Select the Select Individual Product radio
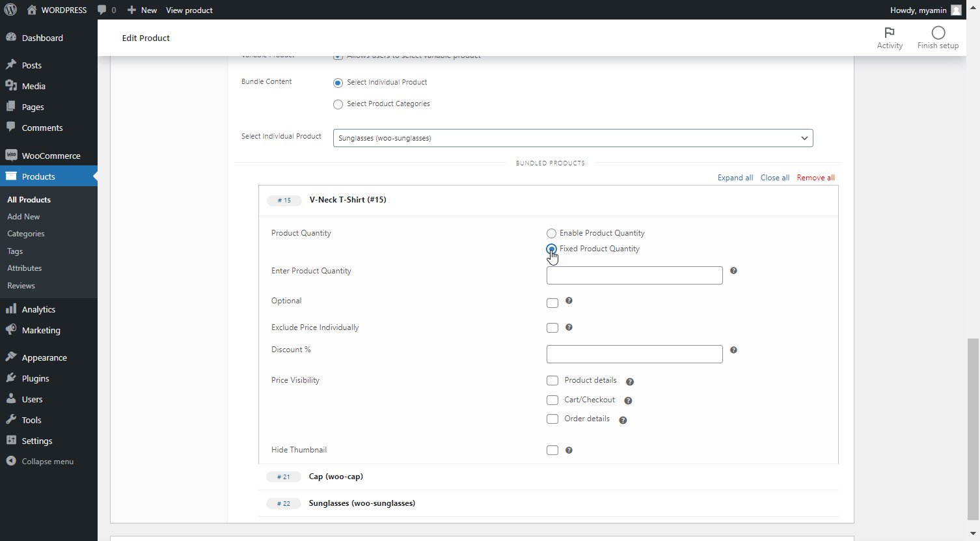 tap(338, 83)
